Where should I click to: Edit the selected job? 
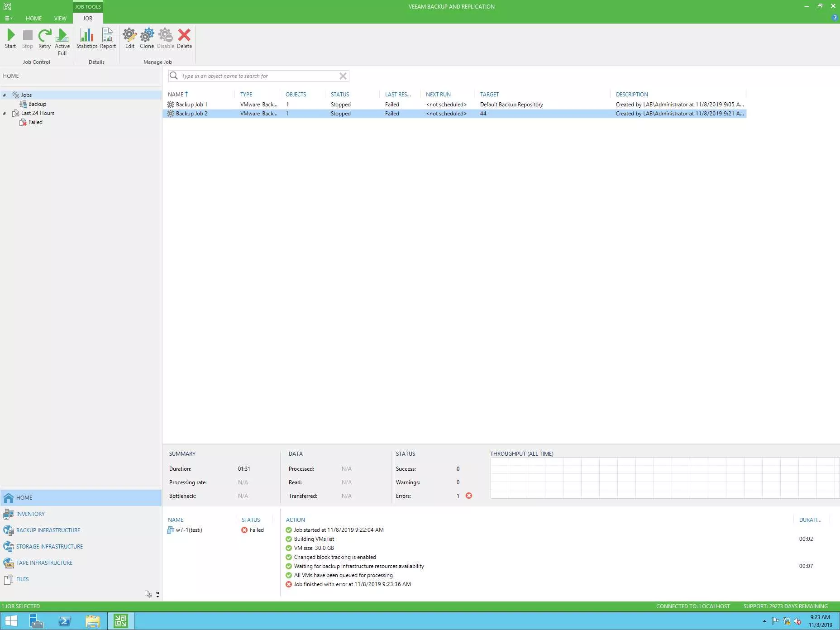pyautogui.click(x=129, y=39)
